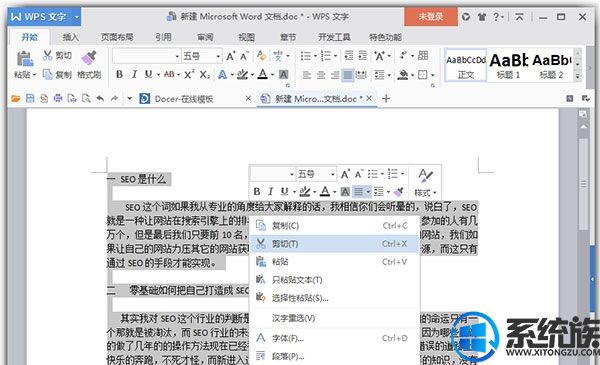Increase indent using the ribbon icon
600x365 pixels.
tap(362, 56)
